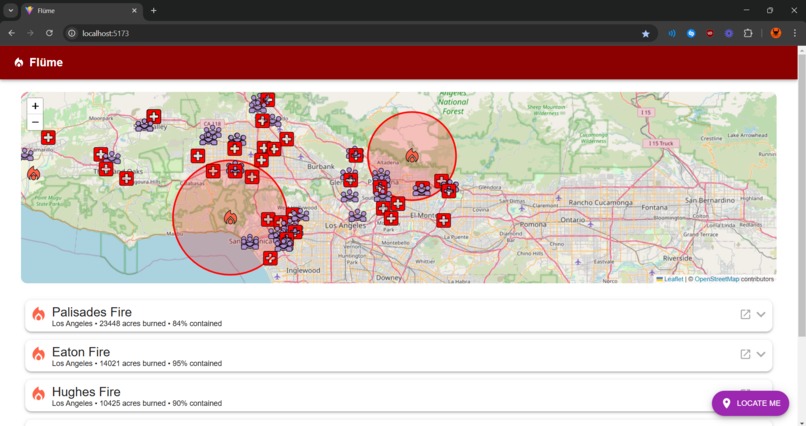The width and height of the screenshot is (806, 426).
Task: Click the Eaton fire marker near Altadena
Action: click(412, 155)
